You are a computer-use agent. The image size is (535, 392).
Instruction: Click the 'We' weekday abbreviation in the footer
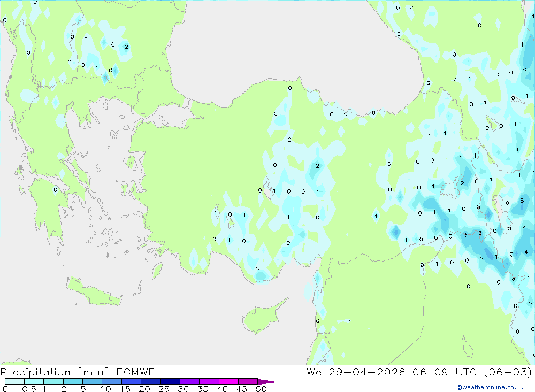click(314, 372)
